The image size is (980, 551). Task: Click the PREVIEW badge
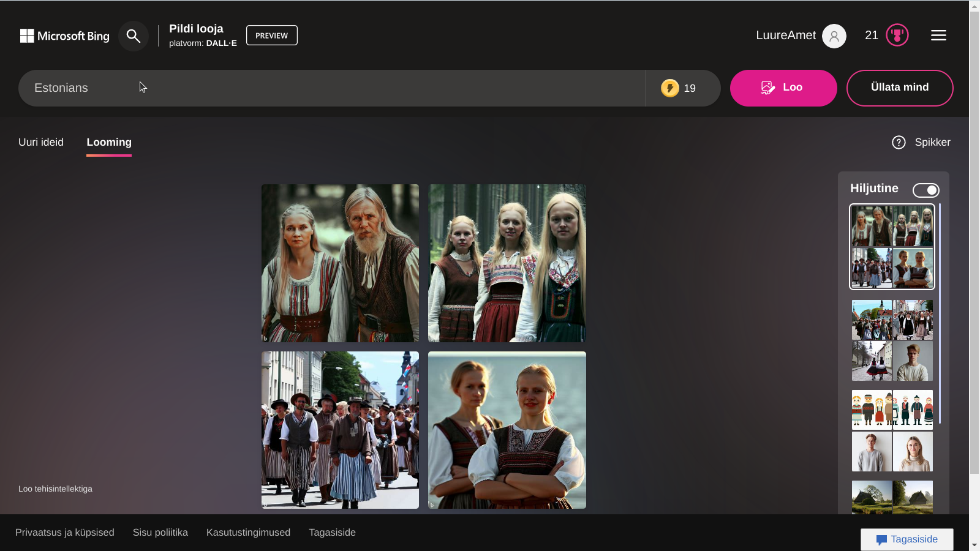click(272, 36)
